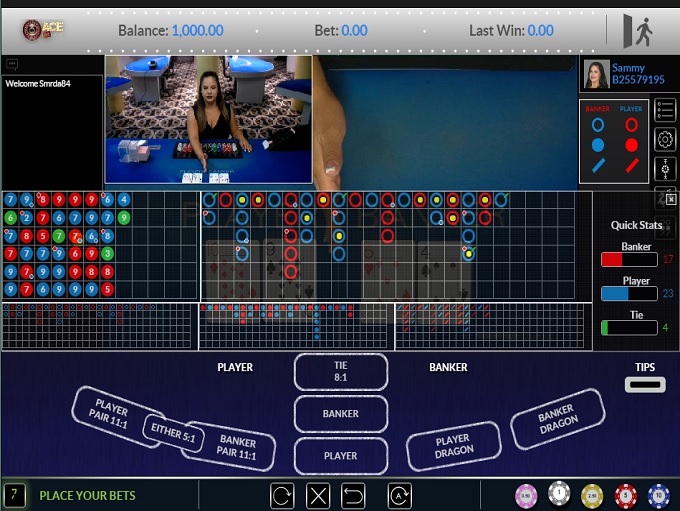The image size is (680, 511).
Task: Click the dealer Sammy profile picture
Action: [x=596, y=75]
